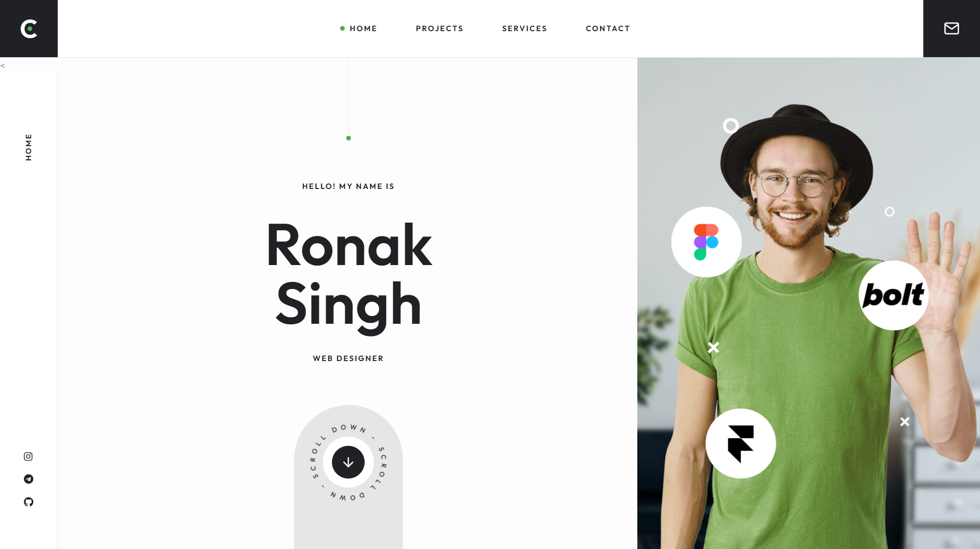
Task: Open the Services nav item
Action: (x=524, y=29)
